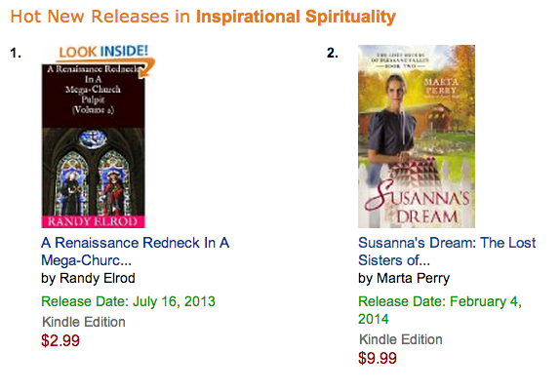560x392 pixels.
Task: Click rank number 1 label
Action: 16,54
